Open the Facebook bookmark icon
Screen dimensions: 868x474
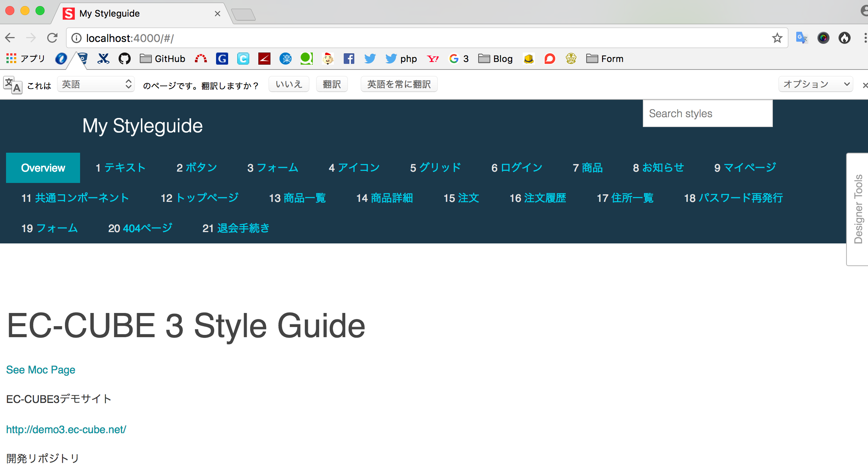(349, 59)
